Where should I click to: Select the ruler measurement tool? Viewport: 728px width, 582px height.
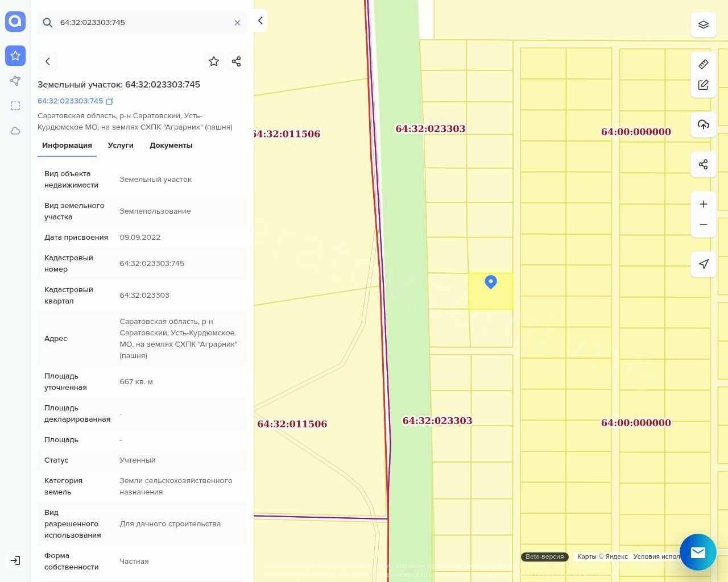click(703, 64)
